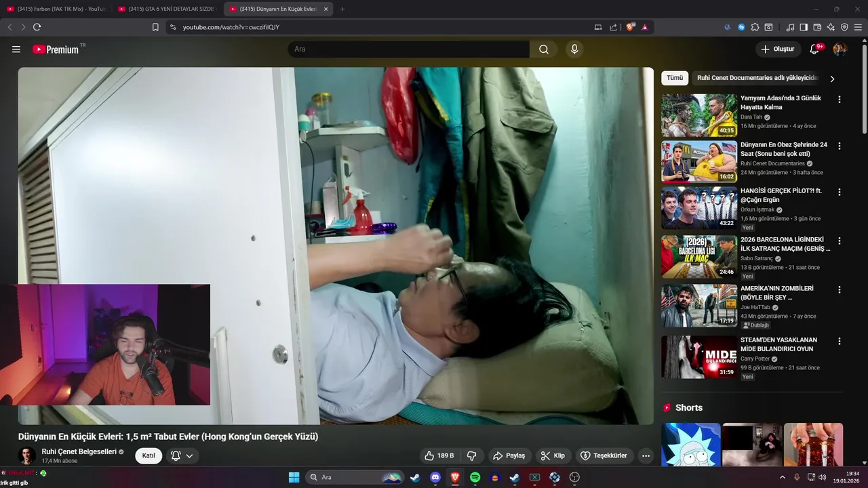
Task: Open options menu for STEAM'DEN YASAKLANAN video
Action: [840, 341]
